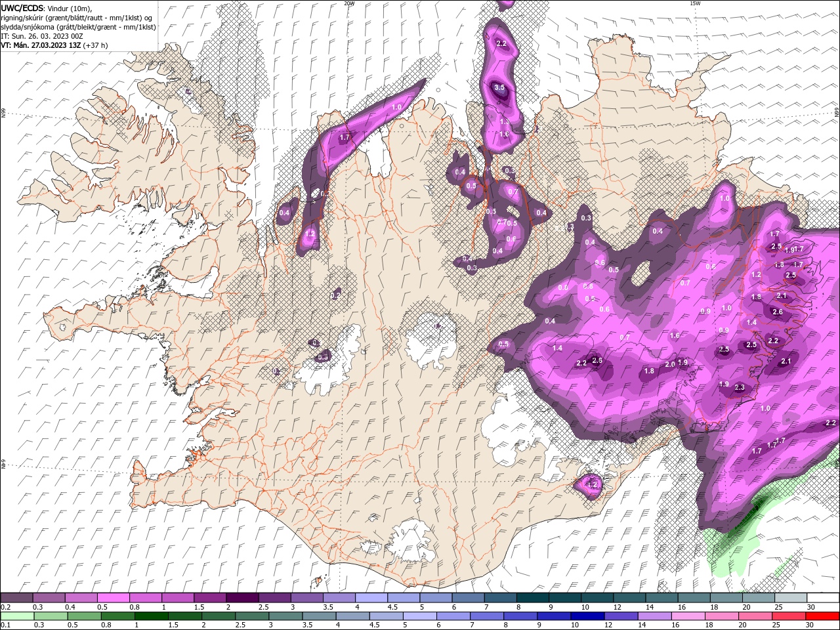Click the '3.5' snowfall value on the map

tap(499, 87)
